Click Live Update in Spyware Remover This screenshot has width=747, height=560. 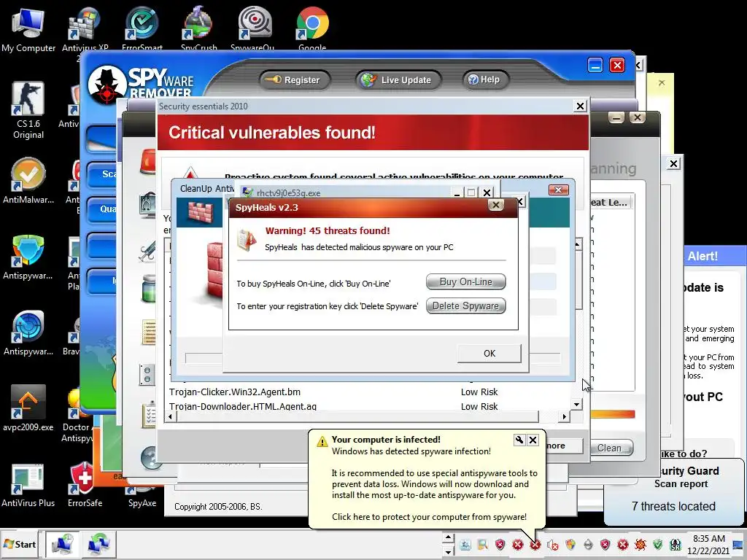398,80
